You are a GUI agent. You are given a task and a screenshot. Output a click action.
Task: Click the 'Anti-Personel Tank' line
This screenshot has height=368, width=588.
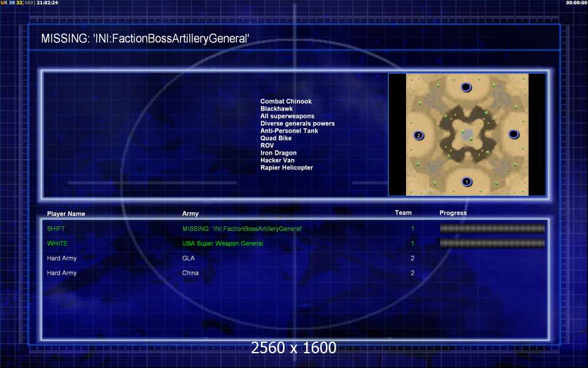pos(289,131)
